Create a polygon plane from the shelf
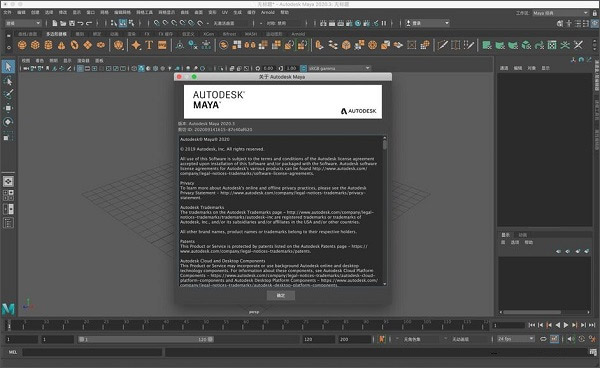The width and height of the screenshot is (600, 368). click(88, 45)
